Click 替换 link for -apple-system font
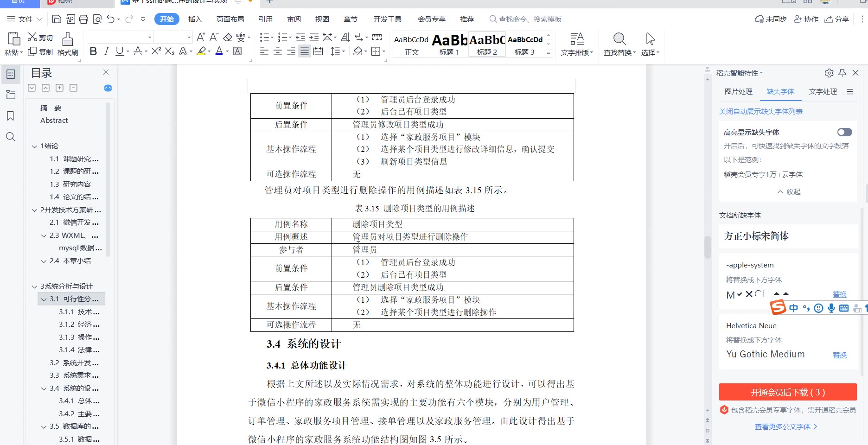Screen dimensions: 868x445 coord(840,294)
